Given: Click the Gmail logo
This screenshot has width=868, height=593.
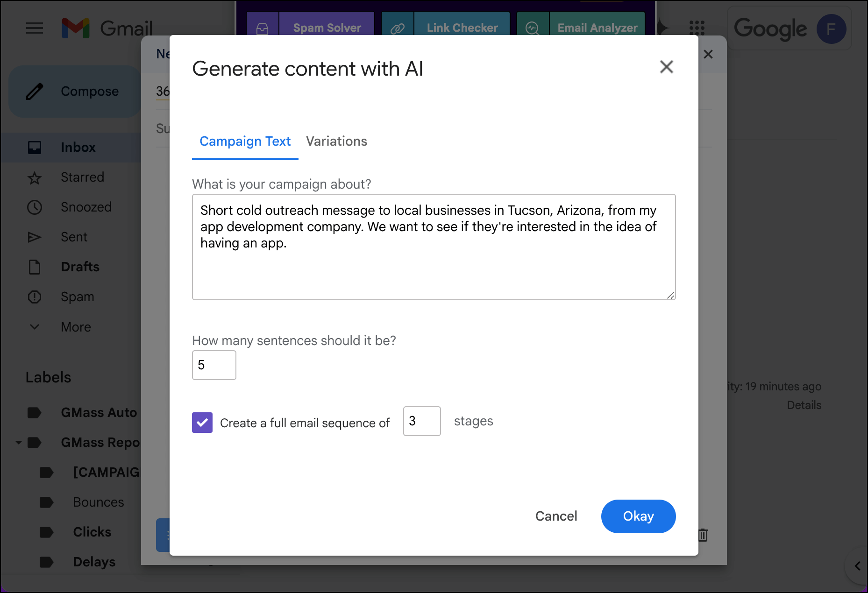Looking at the screenshot, I should coord(107,28).
